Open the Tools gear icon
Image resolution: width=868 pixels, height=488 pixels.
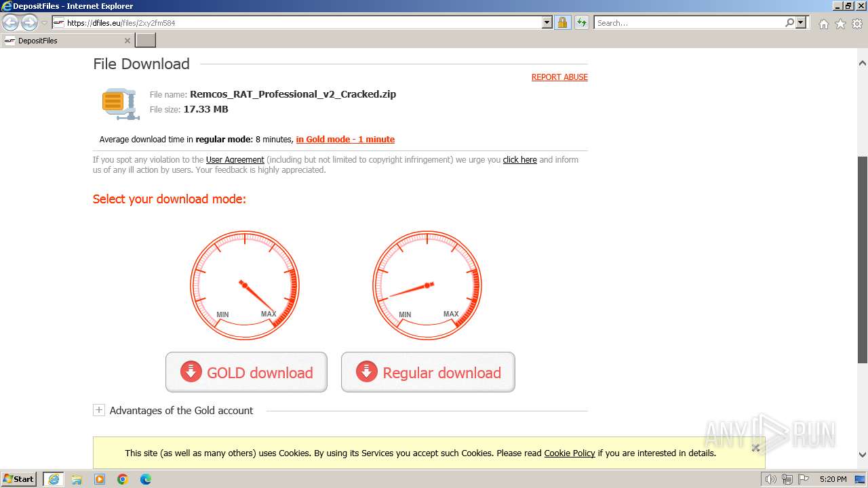tap(857, 24)
